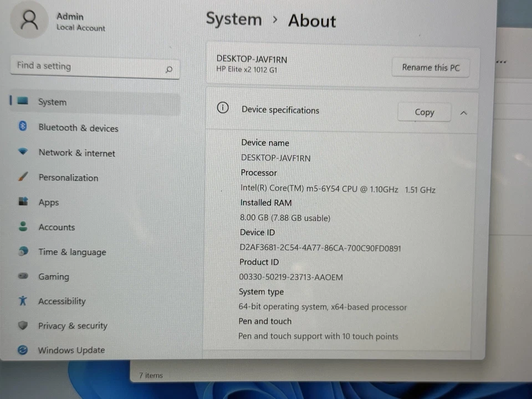Click the Apps grid icon
Screen dimensions: 532x399
23,201
